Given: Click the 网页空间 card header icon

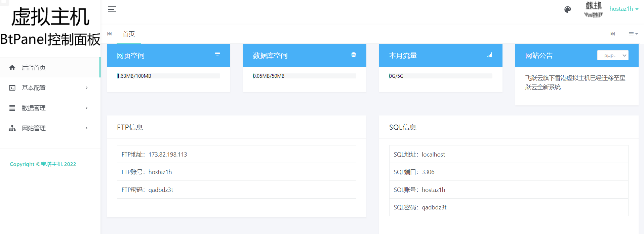Looking at the screenshot, I should click(217, 54).
